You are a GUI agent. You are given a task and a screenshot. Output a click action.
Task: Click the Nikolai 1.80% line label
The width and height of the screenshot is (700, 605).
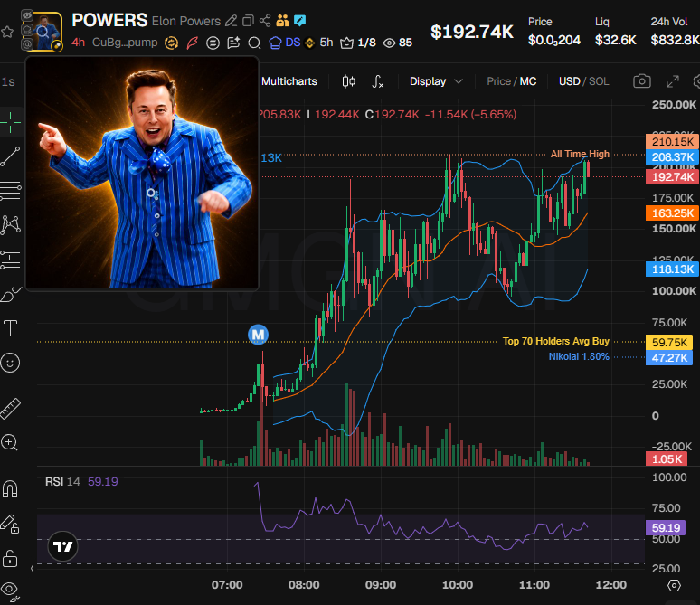tap(579, 356)
